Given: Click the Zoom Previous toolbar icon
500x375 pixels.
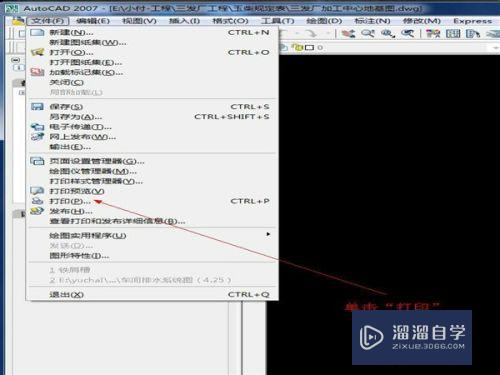Looking at the screenshot, I should 407,33.
